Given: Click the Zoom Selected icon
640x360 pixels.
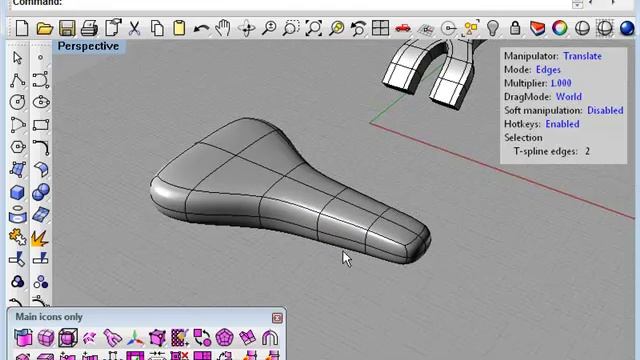Looking at the screenshot, I should point(337,29).
